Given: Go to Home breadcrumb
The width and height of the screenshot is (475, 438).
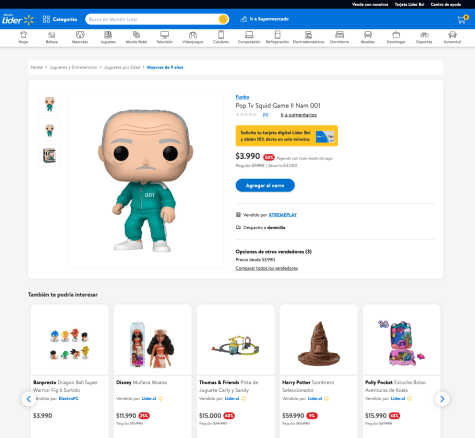Looking at the screenshot, I should [x=37, y=67].
